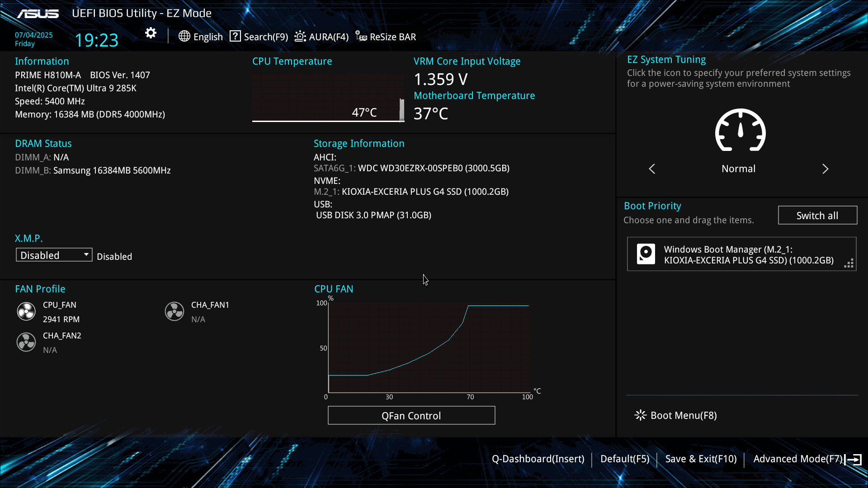
Task: Click the Windows Boot Manager disk icon
Action: [x=646, y=254]
